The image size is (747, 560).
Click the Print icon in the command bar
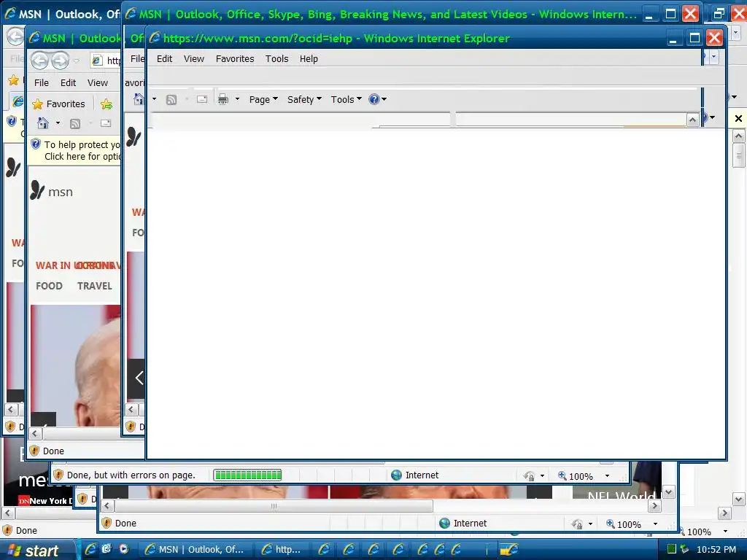point(223,99)
